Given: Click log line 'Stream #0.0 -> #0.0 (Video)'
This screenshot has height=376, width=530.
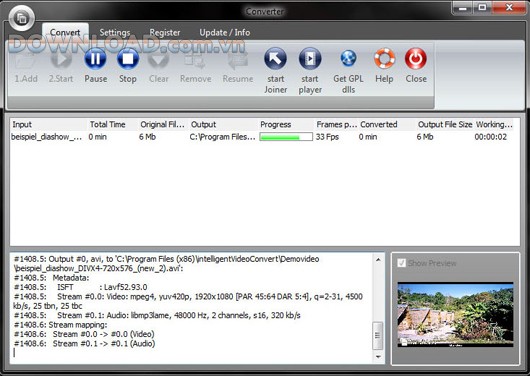Looking at the screenshot, I should 84,334.
